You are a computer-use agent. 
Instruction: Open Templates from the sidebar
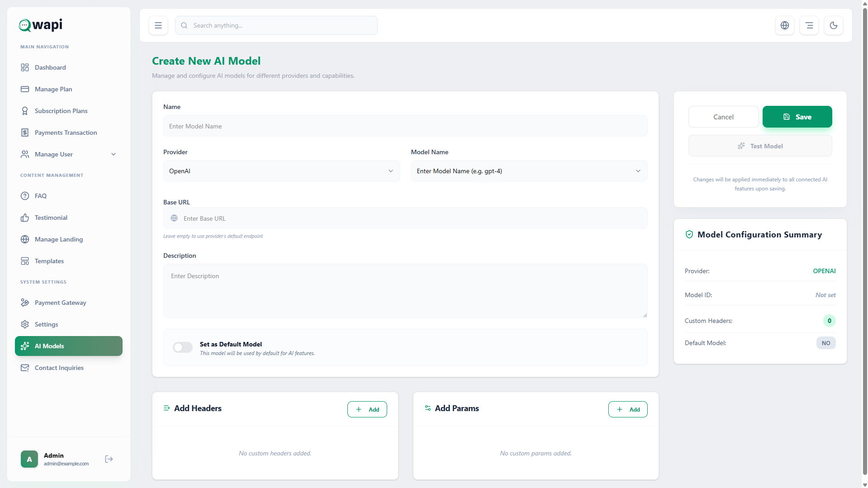49,261
